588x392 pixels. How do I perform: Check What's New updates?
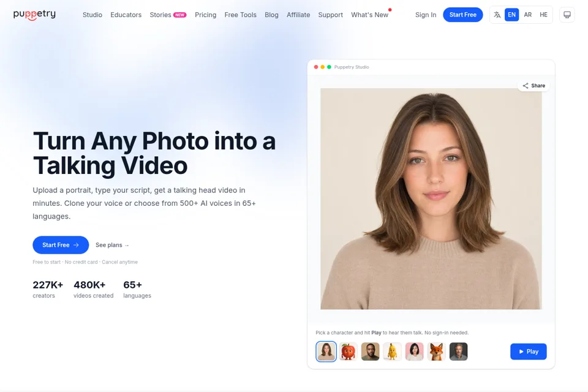point(370,15)
